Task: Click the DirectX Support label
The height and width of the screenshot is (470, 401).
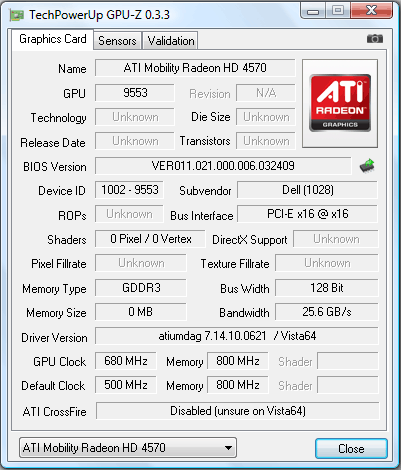Action: pyautogui.click(x=250, y=240)
